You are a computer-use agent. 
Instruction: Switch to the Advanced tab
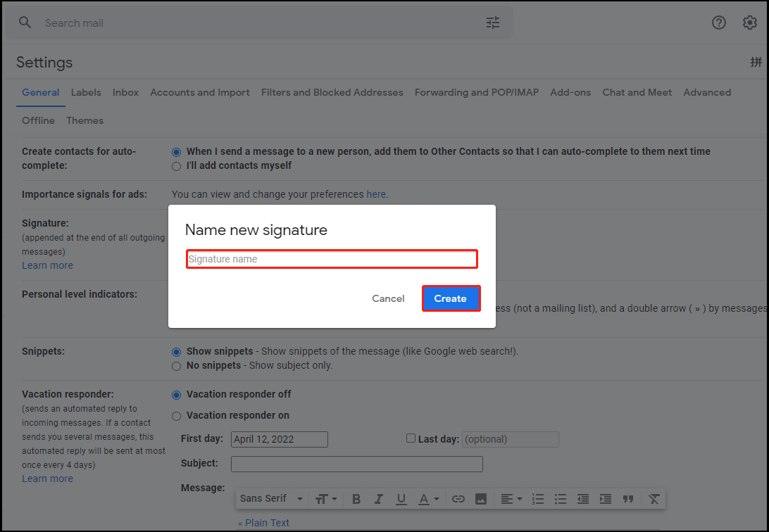pos(707,93)
